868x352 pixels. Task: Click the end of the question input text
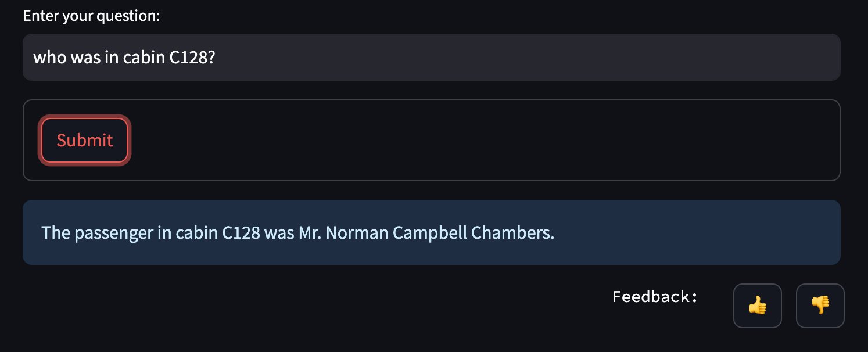[217, 58]
